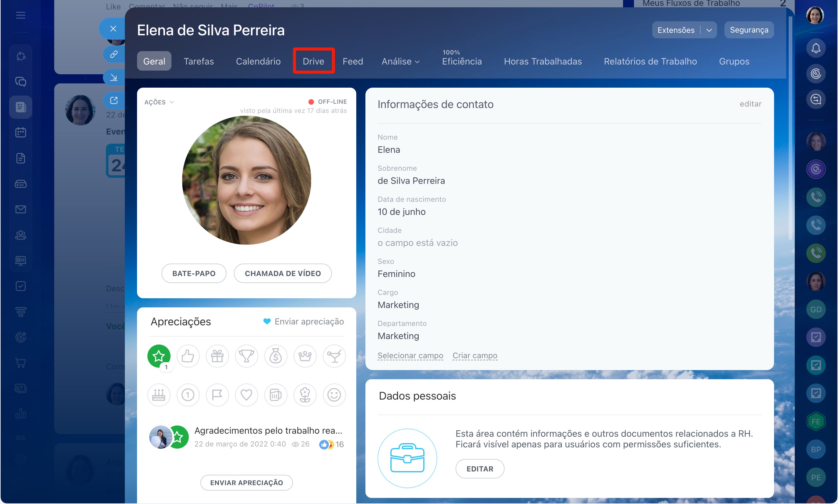
Task: Click the Selecionar campo link
Action: pos(410,355)
